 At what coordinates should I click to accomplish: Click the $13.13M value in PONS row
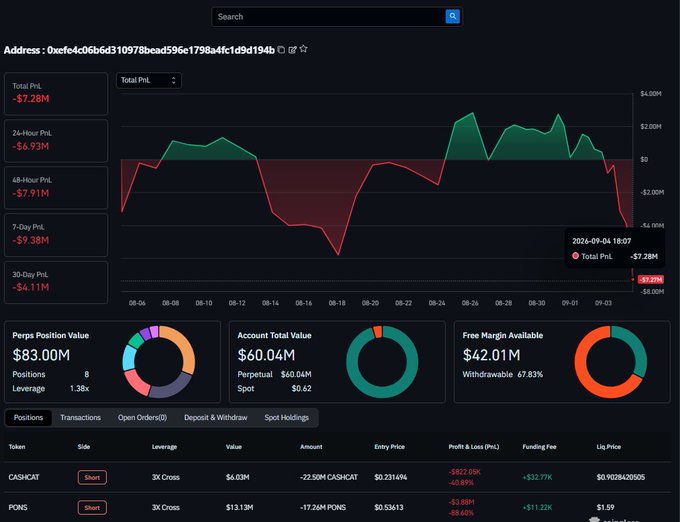(239, 507)
